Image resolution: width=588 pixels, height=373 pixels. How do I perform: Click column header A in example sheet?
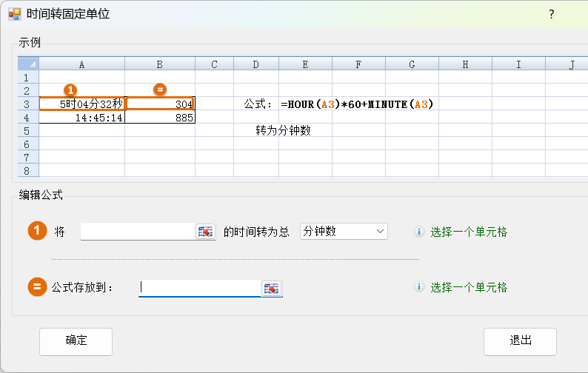(81, 64)
